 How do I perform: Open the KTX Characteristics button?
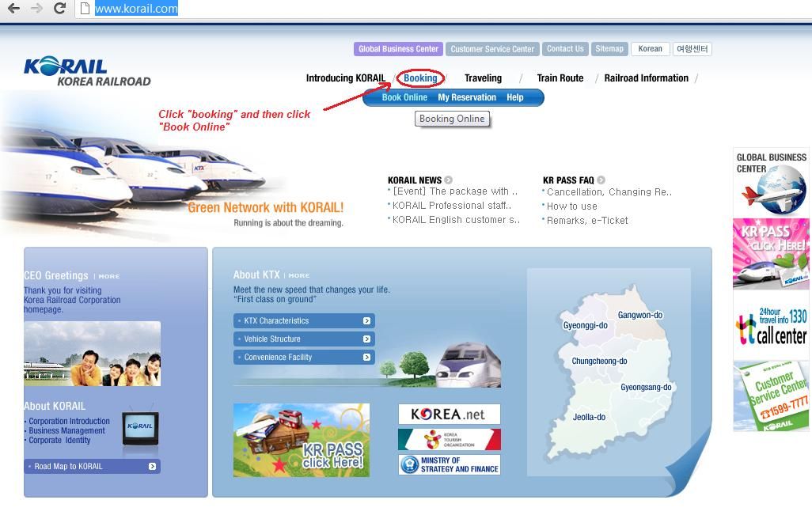[x=304, y=321]
